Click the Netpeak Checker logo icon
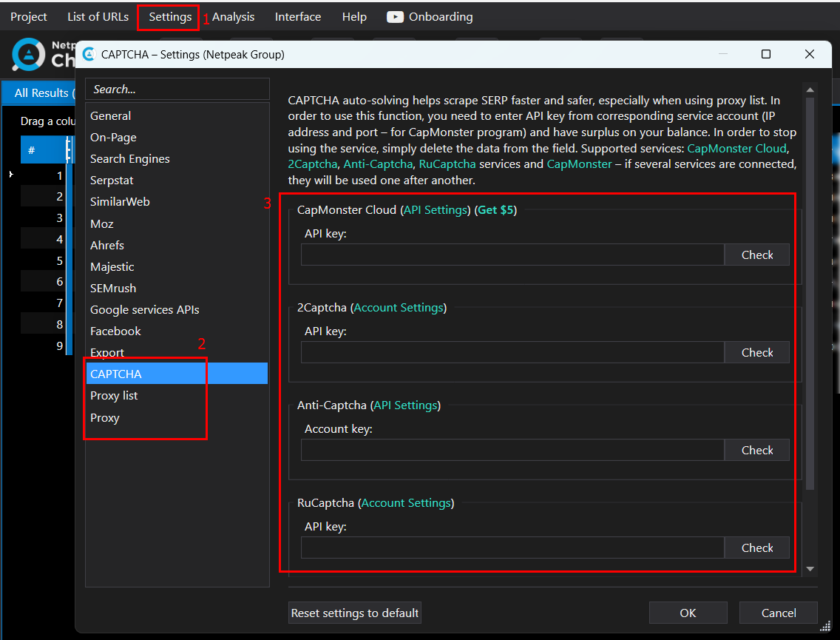This screenshot has width=840, height=640. point(28,55)
